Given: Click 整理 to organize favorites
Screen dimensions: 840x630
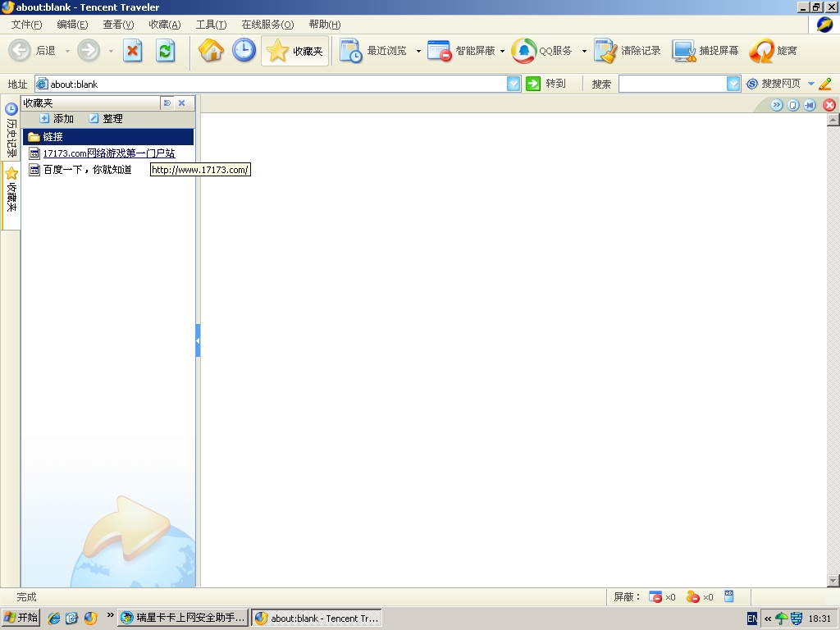Looking at the screenshot, I should [x=106, y=119].
